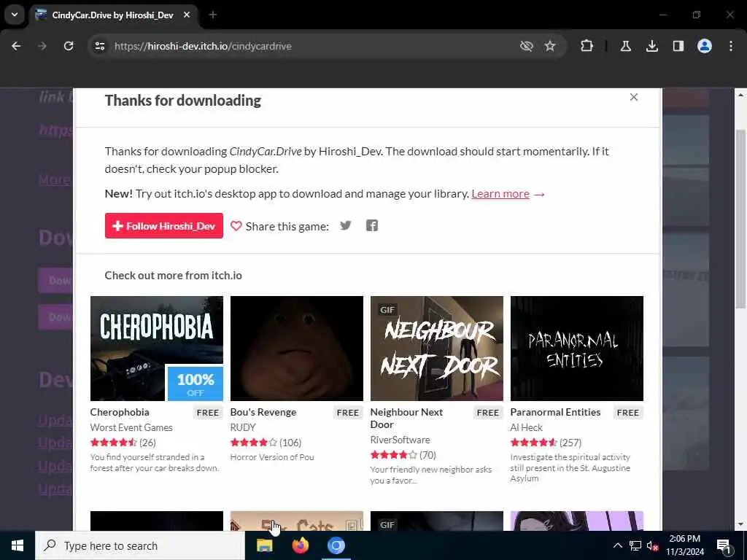This screenshot has height=560, width=747.
Task: Visit the RiverSoftware author page
Action: 400,440
